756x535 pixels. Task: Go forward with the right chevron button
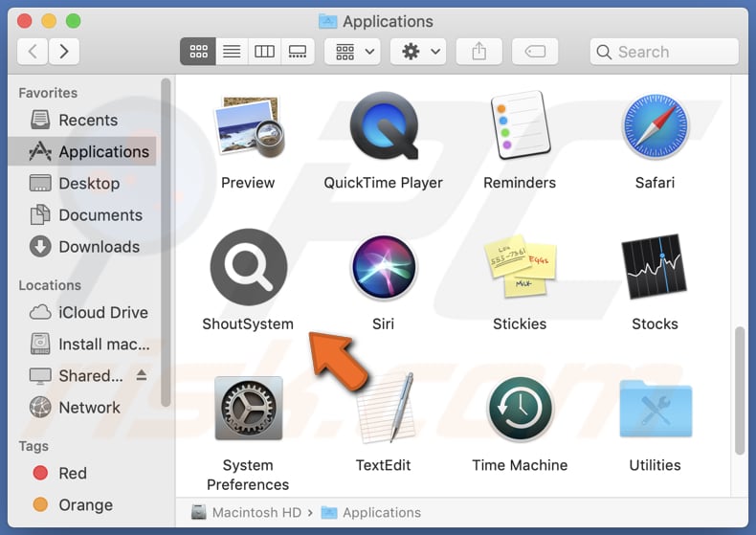click(x=64, y=51)
